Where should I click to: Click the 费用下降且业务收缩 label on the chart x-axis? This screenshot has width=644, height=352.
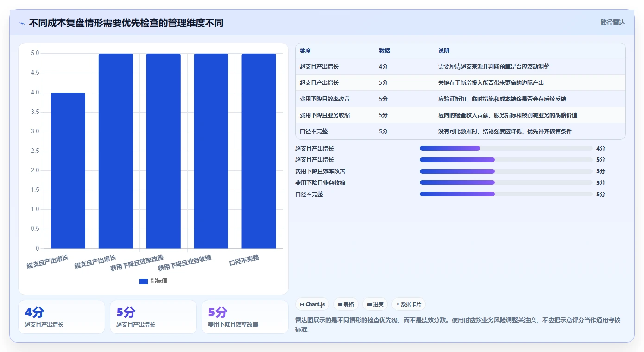click(185, 263)
